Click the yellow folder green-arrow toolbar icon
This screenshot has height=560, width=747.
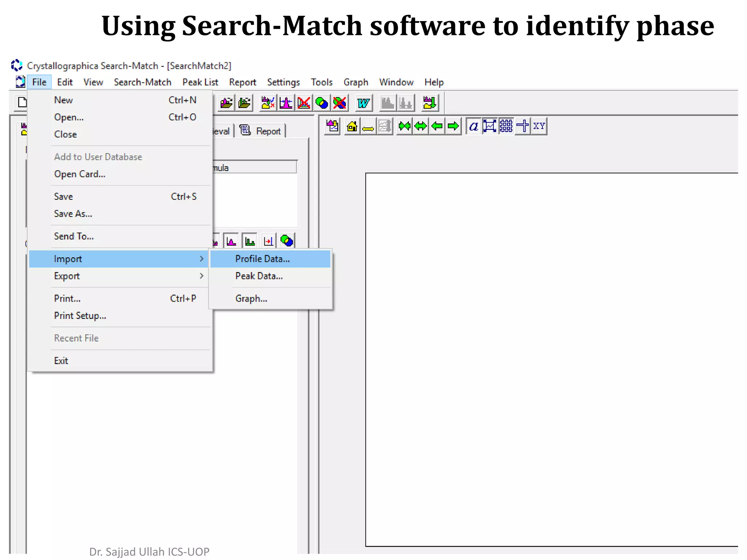429,103
